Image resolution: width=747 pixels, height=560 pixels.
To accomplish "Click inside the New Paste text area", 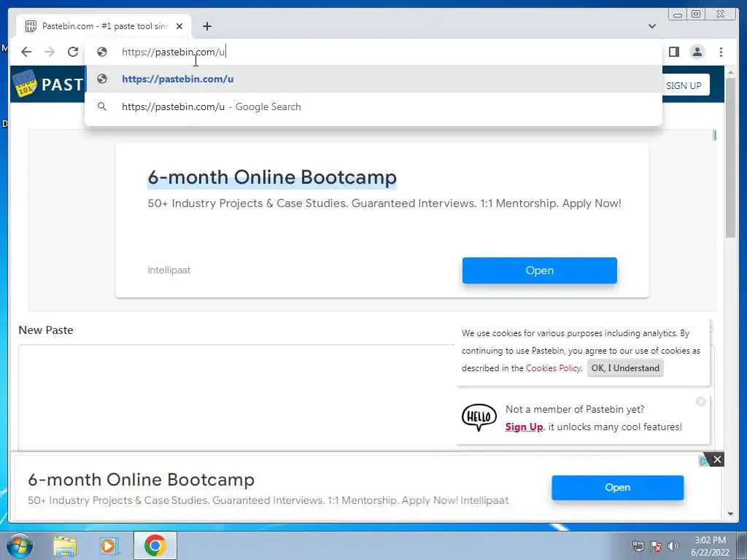I will click(237, 397).
